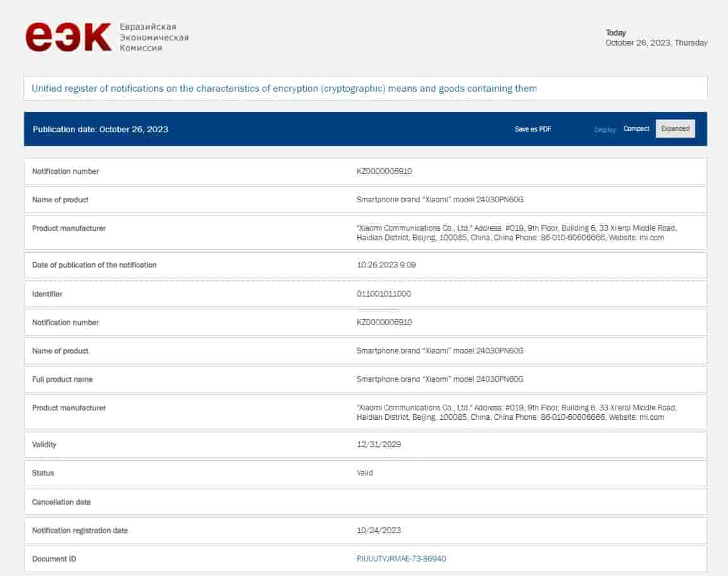Click the first Product manufacturer address text
728x576 pixels.
[516, 233]
